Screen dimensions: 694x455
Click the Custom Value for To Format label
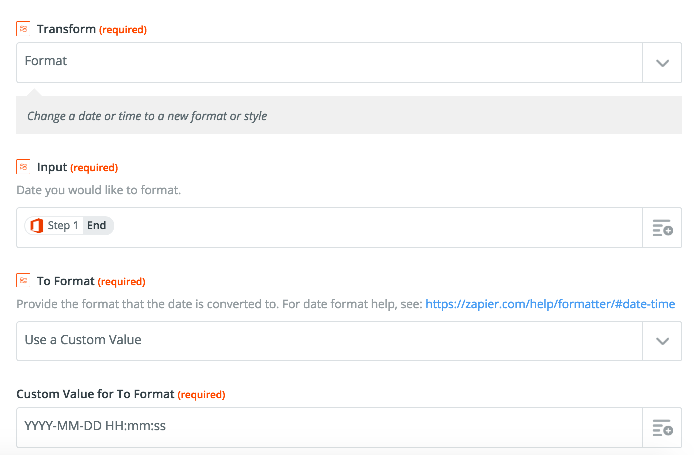121,394
